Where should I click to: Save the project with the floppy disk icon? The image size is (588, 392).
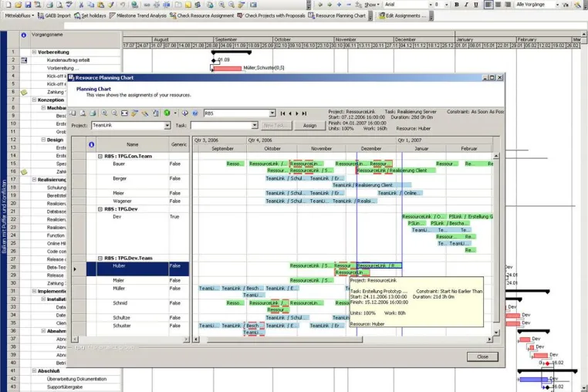pos(28,5)
